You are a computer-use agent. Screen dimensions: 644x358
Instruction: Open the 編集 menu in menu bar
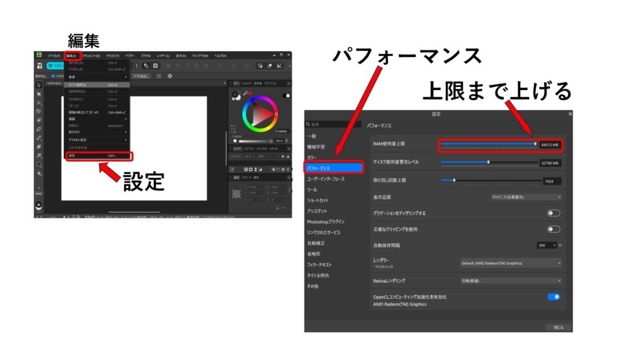[72, 55]
